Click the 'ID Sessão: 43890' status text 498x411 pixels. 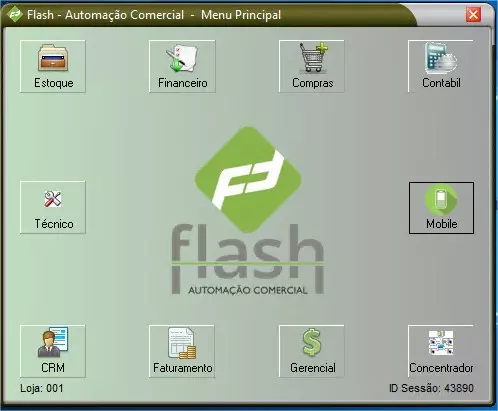tap(431, 388)
